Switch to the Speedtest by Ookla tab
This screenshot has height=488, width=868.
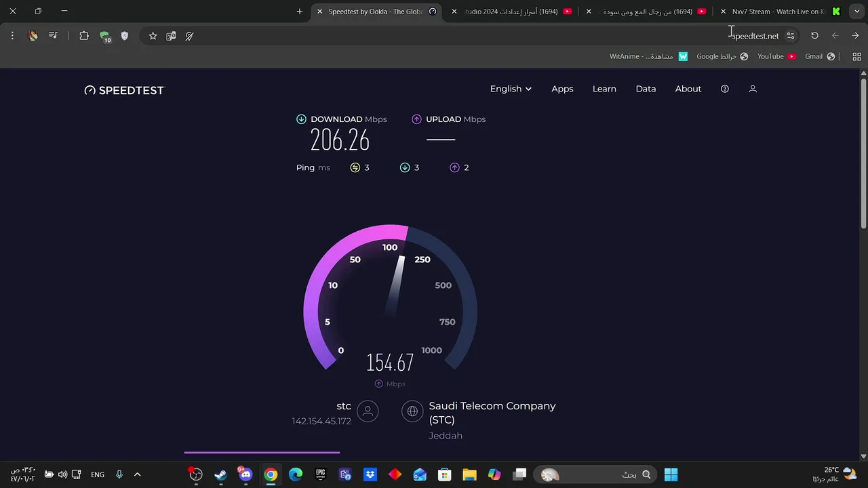pyautogui.click(x=376, y=12)
